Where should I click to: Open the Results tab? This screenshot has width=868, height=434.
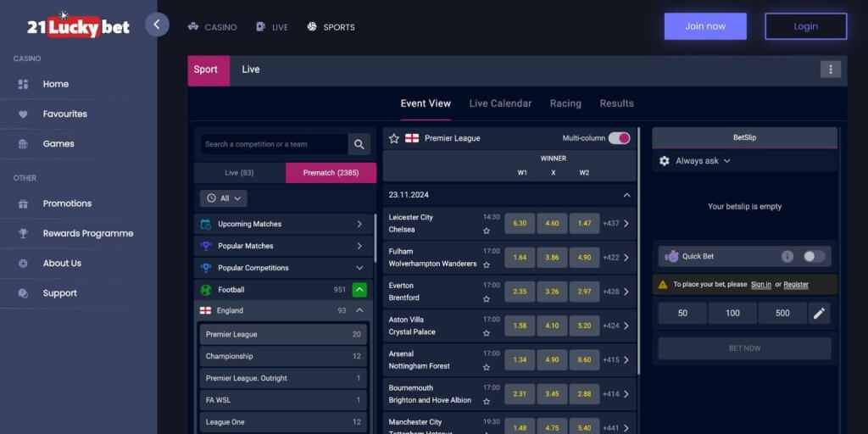(x=617, y=103)
